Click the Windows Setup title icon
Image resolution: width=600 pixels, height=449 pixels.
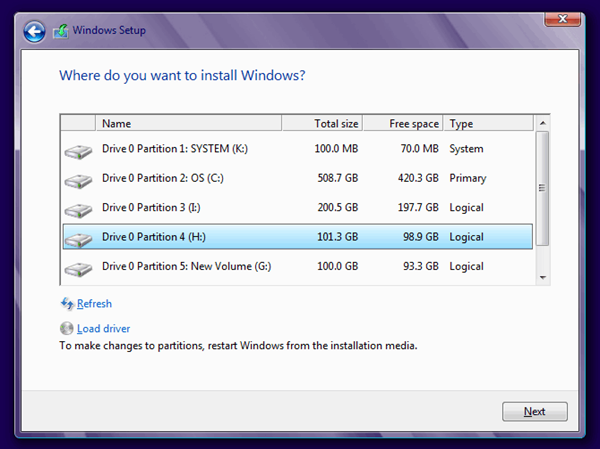click(61, 31)
